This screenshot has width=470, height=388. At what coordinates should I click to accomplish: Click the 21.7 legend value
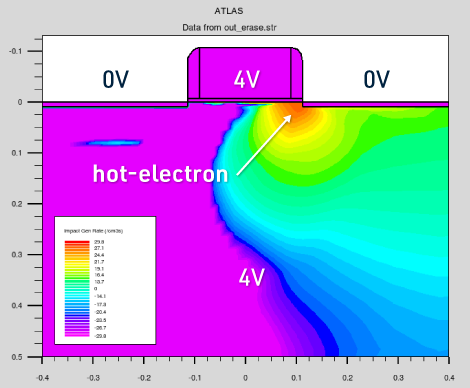[x=99, y=262]
